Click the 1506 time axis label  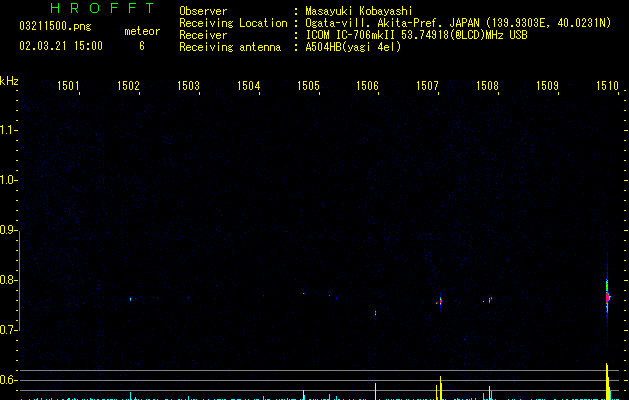point(367,86)
